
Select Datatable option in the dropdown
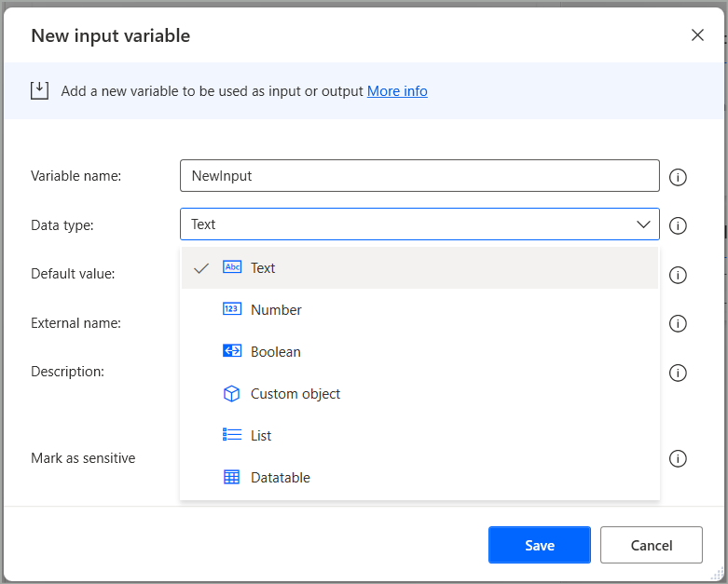(x=280, y=477)
